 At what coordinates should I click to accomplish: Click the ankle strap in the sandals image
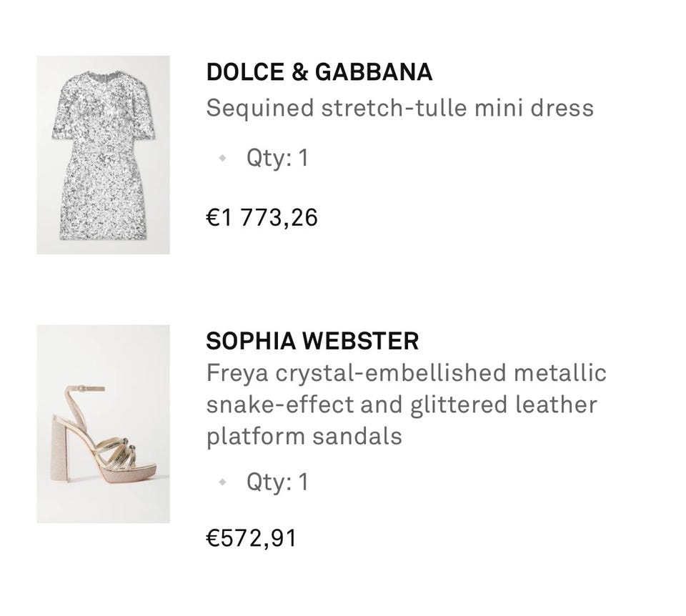[80, 389]
